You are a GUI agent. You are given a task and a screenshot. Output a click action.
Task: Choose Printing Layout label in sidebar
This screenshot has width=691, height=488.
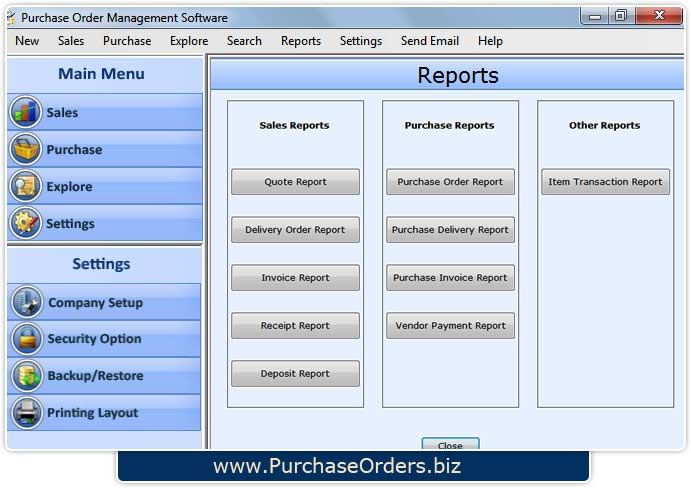click(93, 413)
